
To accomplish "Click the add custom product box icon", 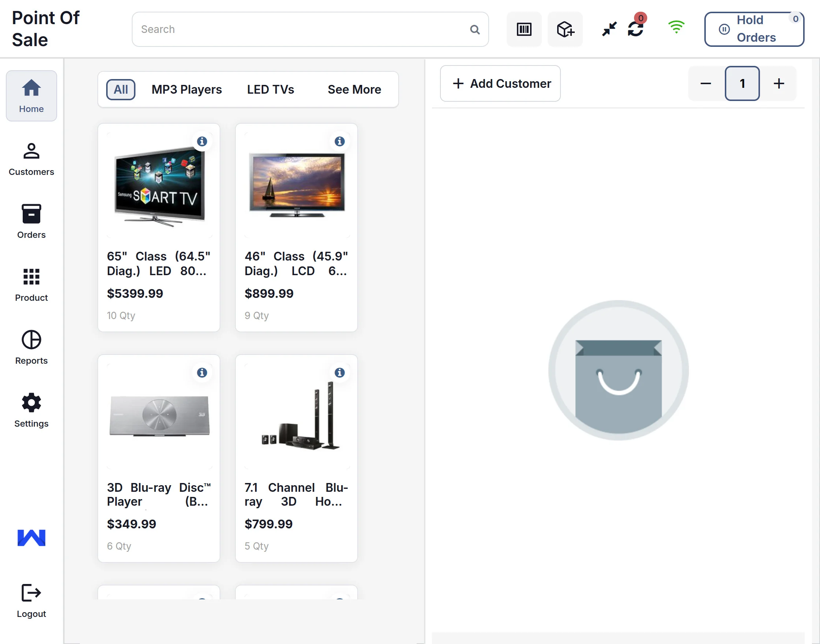I will click(564, 29).
